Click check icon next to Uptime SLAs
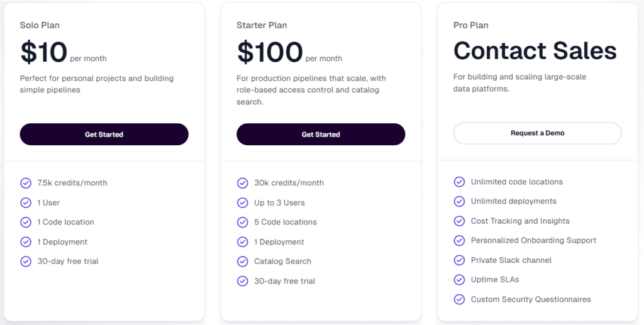Screen dimensions: 644x325 [x=459, y=279]
